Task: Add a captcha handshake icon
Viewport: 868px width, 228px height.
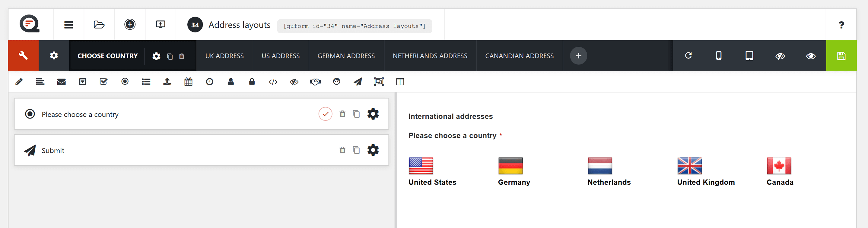Action: [315, 82]
